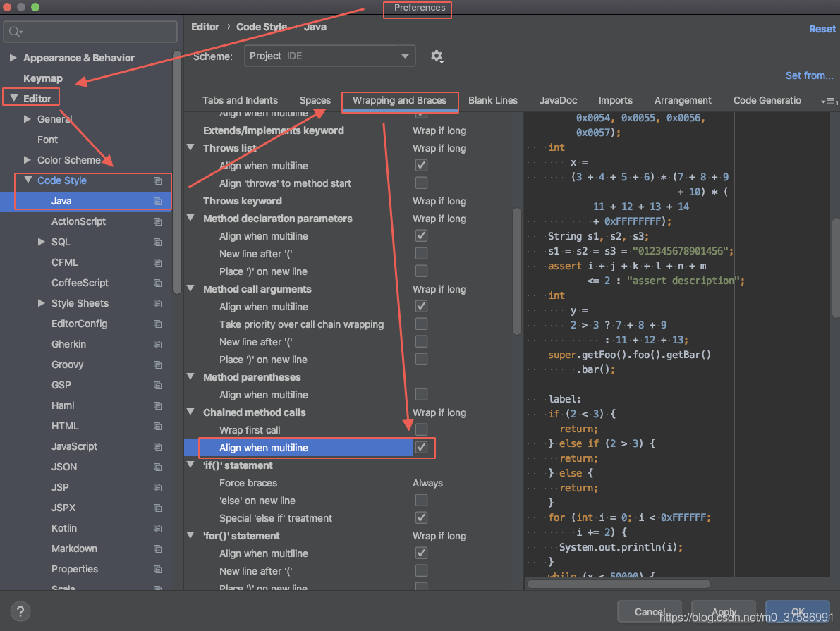Expand the Style Sheets node
The image size is (840, 631).
41,303
